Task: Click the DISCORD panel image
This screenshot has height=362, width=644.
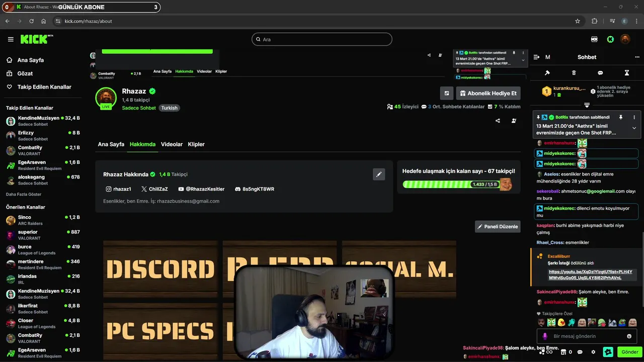Action: pos(160,269)
